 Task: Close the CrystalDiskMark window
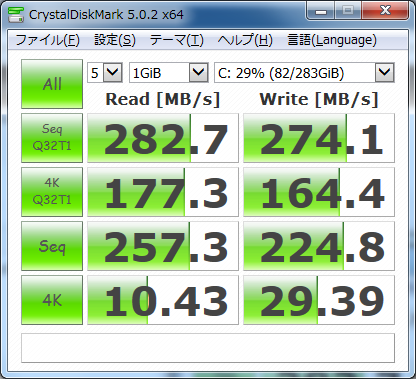coord(385,11)
